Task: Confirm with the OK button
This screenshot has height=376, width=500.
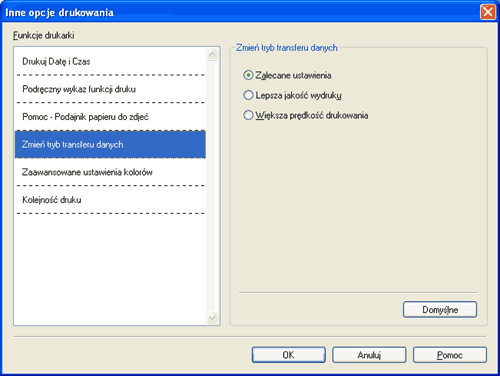Action: 289,355
